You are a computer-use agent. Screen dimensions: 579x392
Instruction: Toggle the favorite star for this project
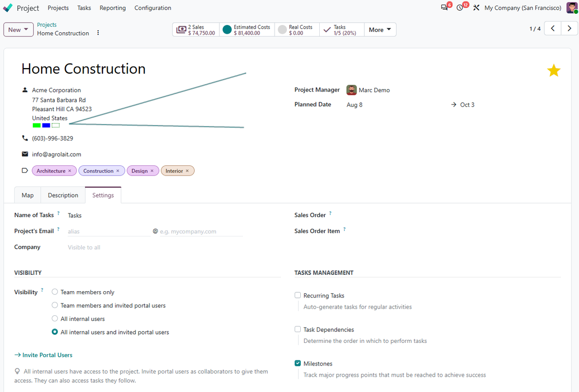(x=553, y=71)
